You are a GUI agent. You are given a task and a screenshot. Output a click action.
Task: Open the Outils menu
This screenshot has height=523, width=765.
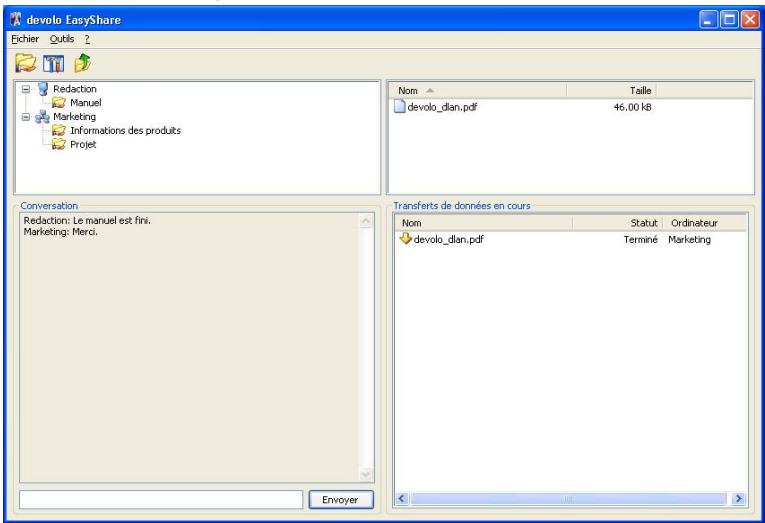[62, 39]
